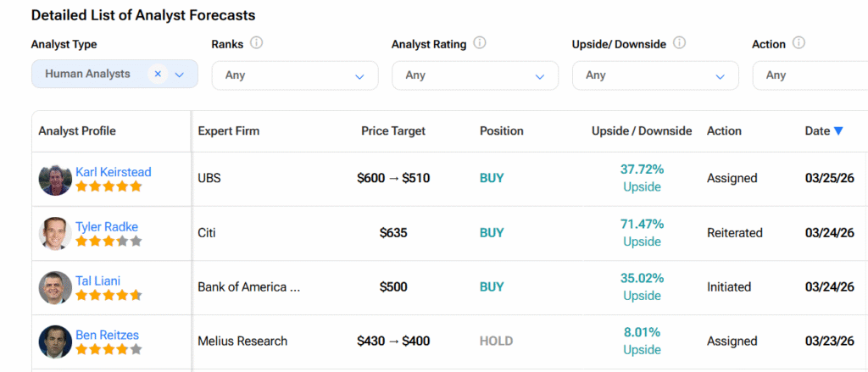Click the Upside/Downside filter info icon
Image resolution: width=868 pixels, height=372 pixels.
pos(679,43)
